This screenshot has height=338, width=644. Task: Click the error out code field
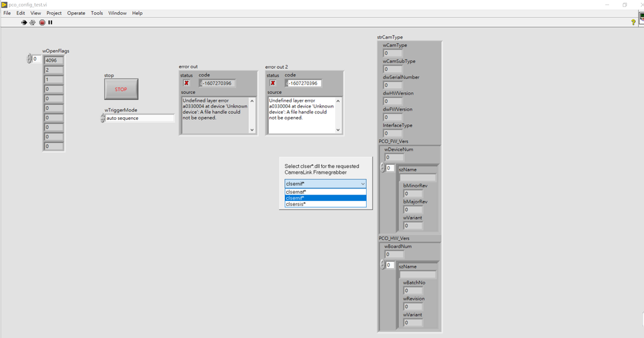[219, 83]
